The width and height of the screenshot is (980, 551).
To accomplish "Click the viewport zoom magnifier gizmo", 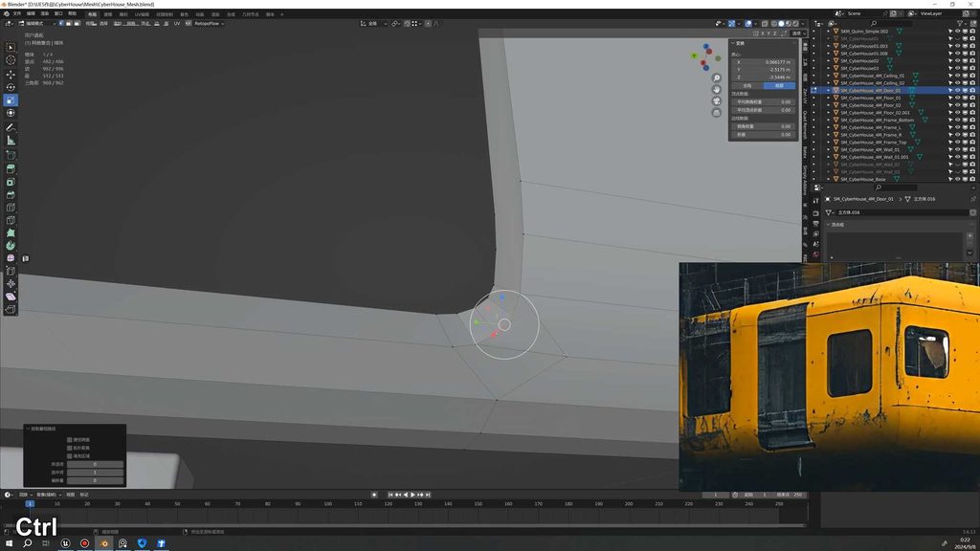I will click(x=716, y=78).
